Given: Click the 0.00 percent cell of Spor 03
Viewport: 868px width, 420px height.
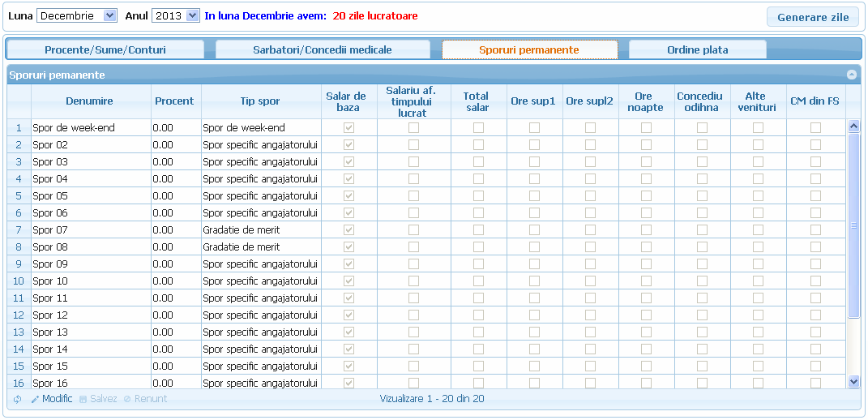Looking at the screenshot, I should (176, 162).
